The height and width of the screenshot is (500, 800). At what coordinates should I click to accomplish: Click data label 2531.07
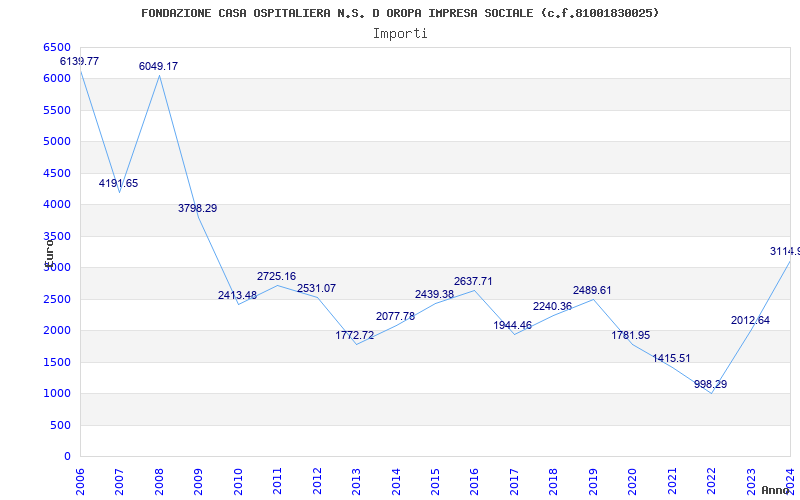[316, 288]
